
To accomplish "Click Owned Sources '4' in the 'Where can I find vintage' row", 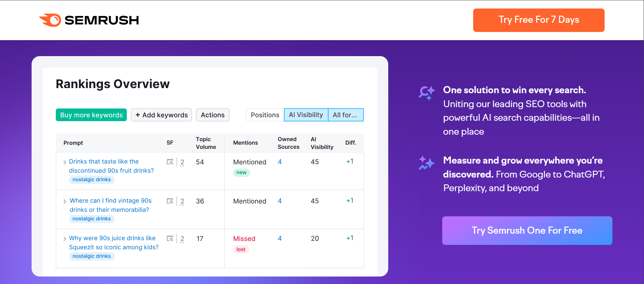I will tap(280, 201).
